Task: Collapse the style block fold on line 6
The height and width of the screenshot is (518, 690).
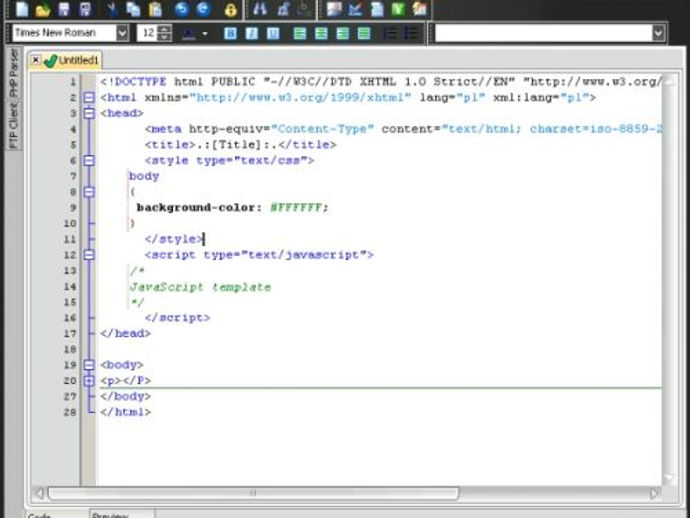Action: click(x=89, y=161)
